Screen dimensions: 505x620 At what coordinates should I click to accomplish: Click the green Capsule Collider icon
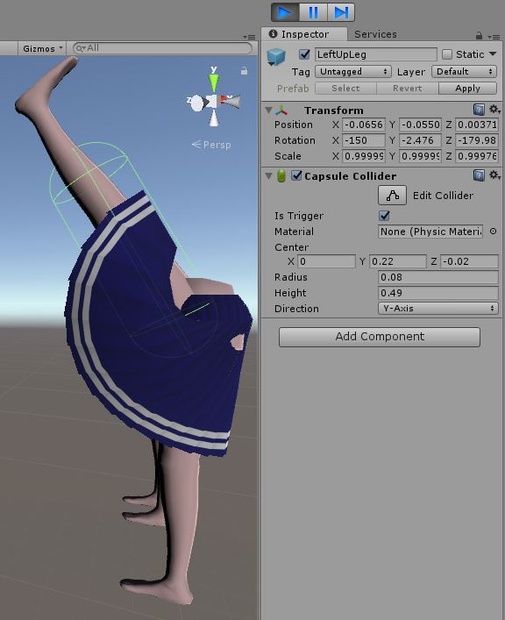click(x=281, y=176)
